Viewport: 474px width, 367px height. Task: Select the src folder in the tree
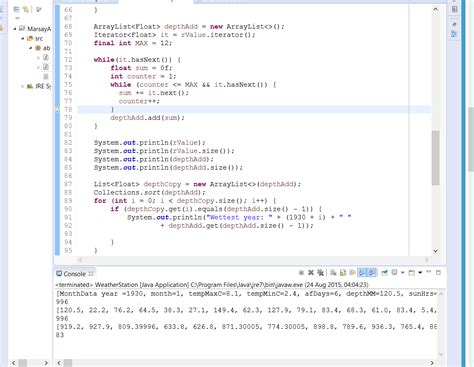[35, 39]
